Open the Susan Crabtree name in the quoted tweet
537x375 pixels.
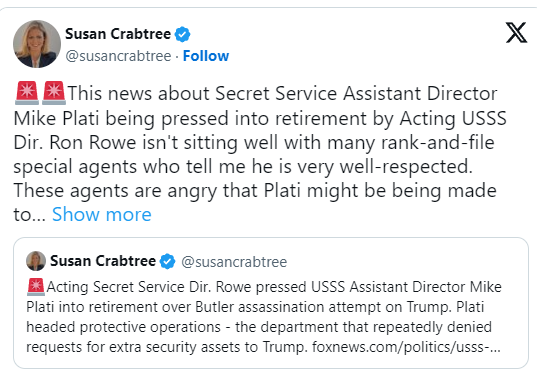103,261
